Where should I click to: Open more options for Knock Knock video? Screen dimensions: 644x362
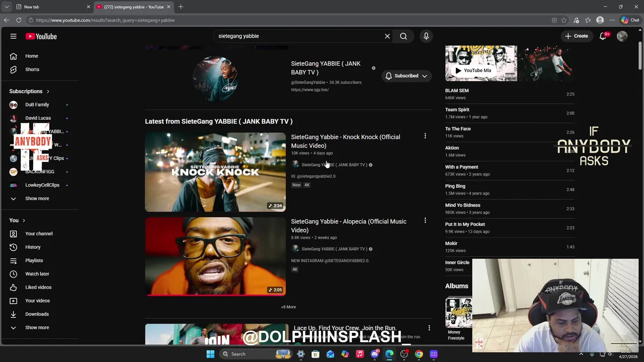pyautogui.click(x=425, y=136)
